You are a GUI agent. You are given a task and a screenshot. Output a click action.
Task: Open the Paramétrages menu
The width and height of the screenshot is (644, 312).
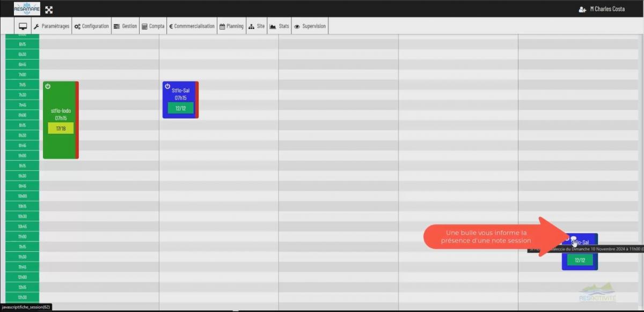[51, 26]
